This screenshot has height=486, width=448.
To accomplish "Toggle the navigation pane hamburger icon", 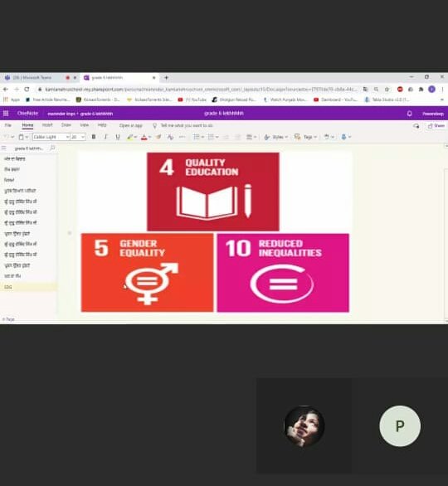I will (x=3, y=148).
